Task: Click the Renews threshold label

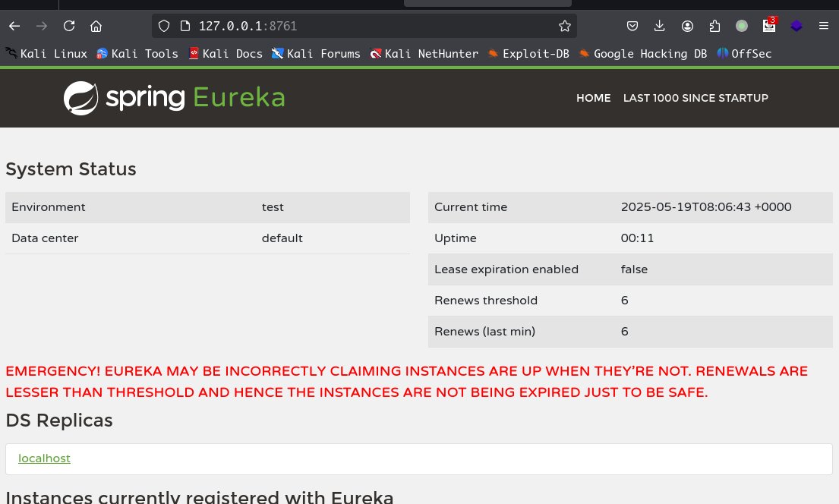Action: (486, 300)
